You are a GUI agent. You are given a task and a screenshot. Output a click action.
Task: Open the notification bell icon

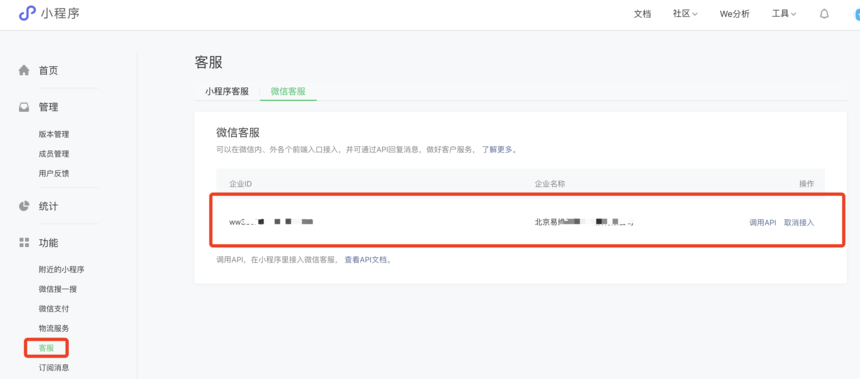(824, 14)
